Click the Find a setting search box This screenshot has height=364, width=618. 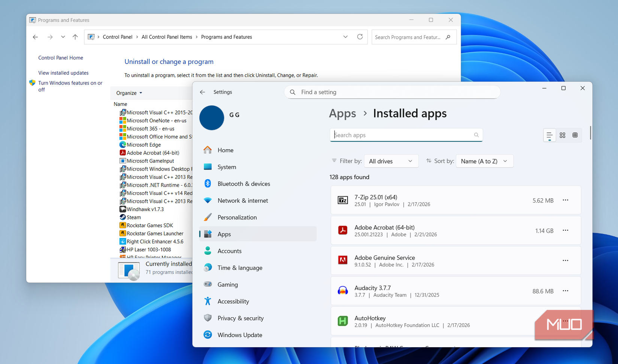[x=392, y=92]
